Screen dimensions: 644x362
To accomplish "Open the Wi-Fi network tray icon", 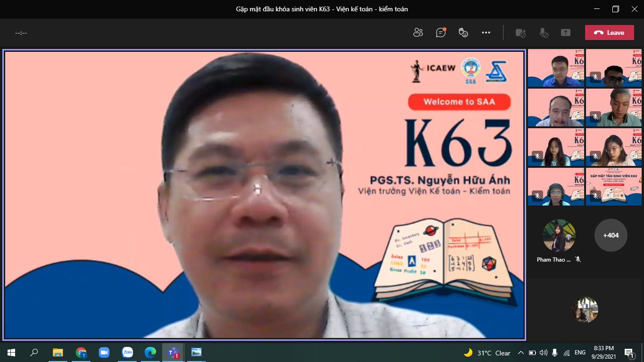I will (566, 353).
